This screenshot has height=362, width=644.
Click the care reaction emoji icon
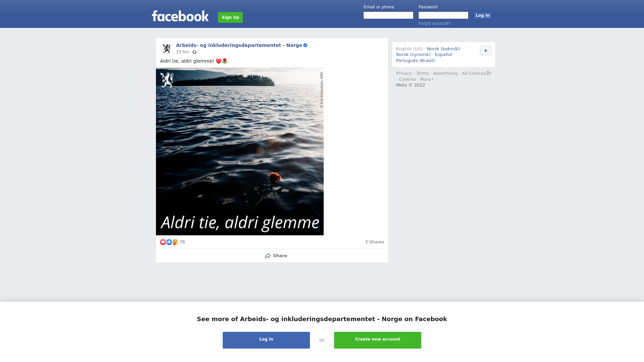[175, 242]
